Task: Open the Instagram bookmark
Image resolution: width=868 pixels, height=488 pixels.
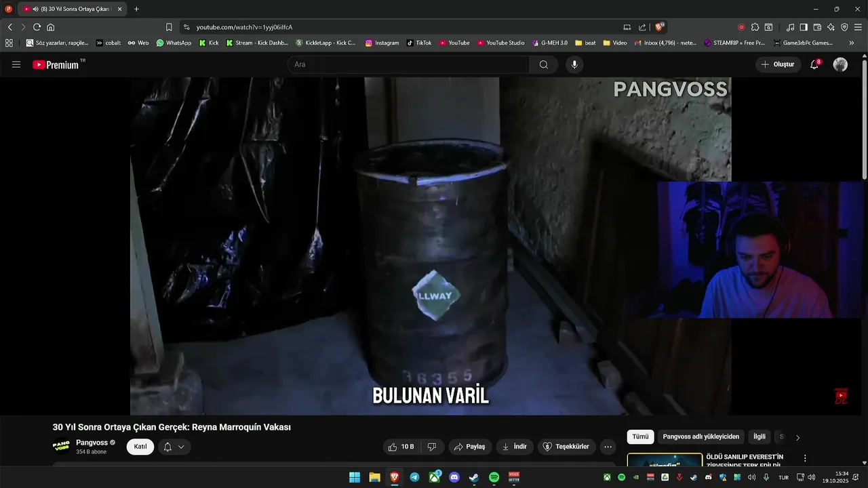Action: pyautogui.click(x=382, y=43)
